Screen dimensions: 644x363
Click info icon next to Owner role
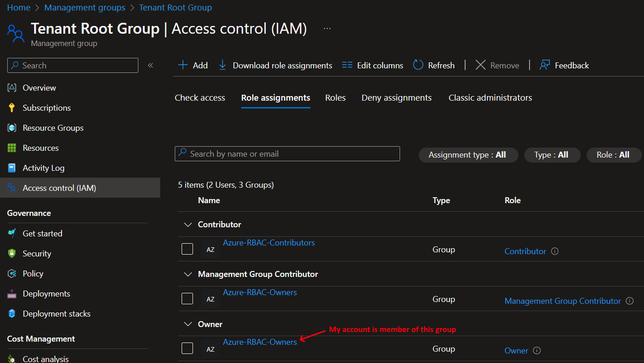pos(537,351)
